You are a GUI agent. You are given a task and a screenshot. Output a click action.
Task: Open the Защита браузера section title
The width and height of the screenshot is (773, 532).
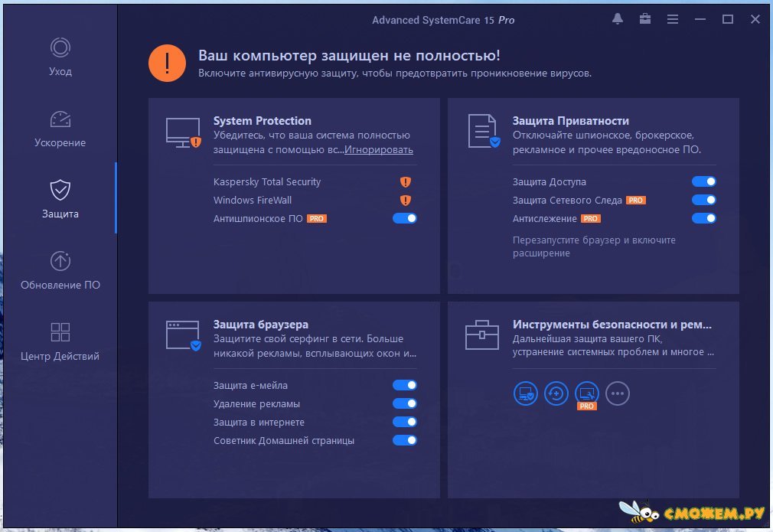261,325
